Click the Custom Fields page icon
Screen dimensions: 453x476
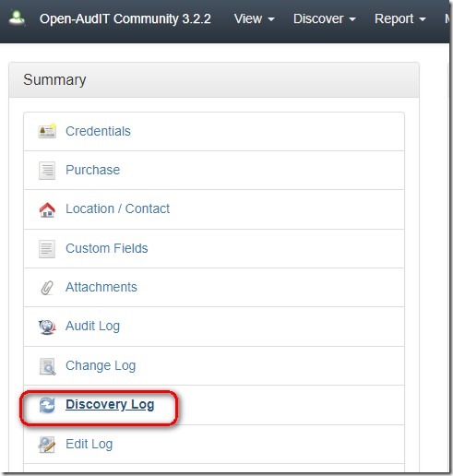pos(47,249)
